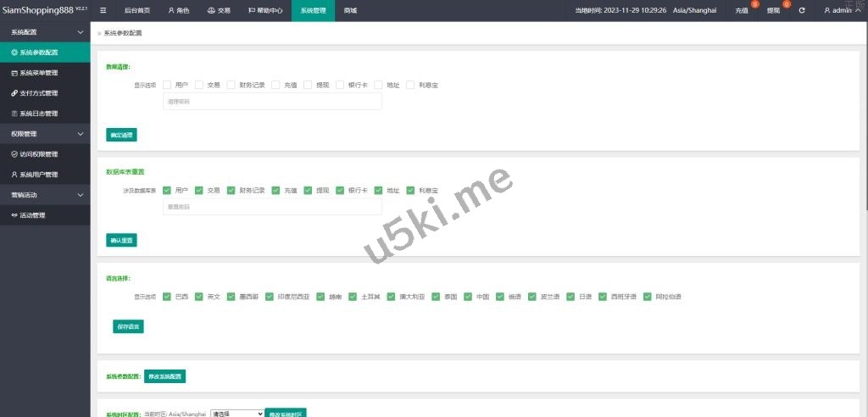Screen dimensions: 868x417
Task: Open the admin user menu
Action: click(842, 11)
